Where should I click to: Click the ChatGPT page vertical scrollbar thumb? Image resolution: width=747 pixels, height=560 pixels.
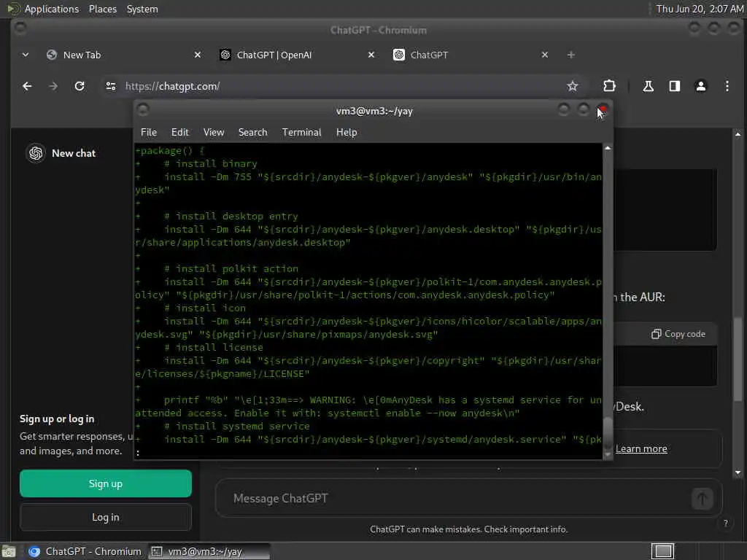(x=738, y=359)
